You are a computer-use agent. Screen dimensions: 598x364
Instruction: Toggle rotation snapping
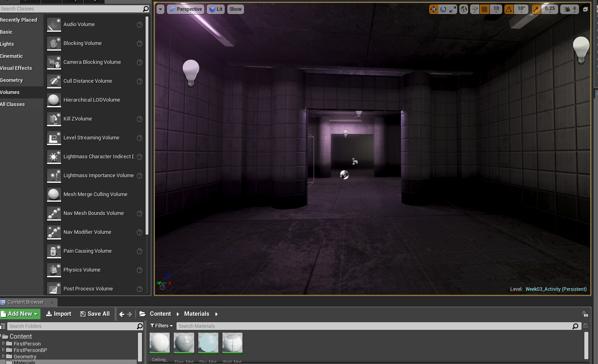[x=510, y=9]
